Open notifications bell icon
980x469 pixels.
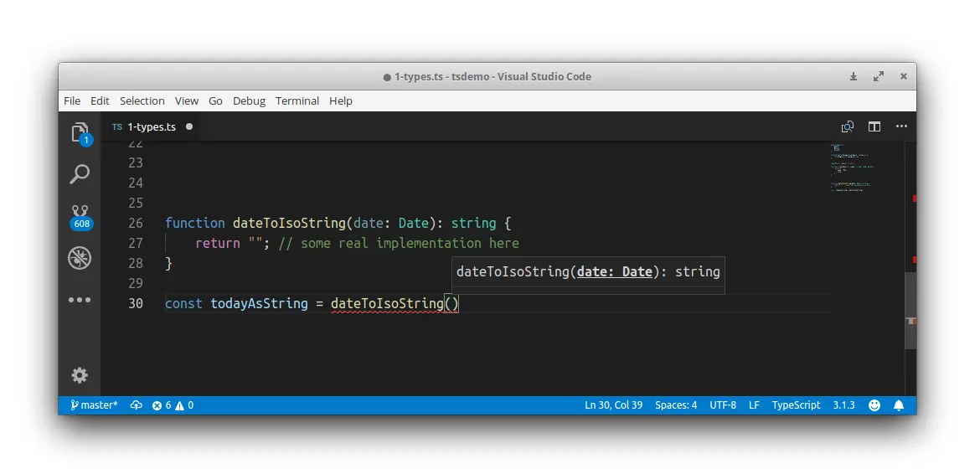[x=899, y=405]
